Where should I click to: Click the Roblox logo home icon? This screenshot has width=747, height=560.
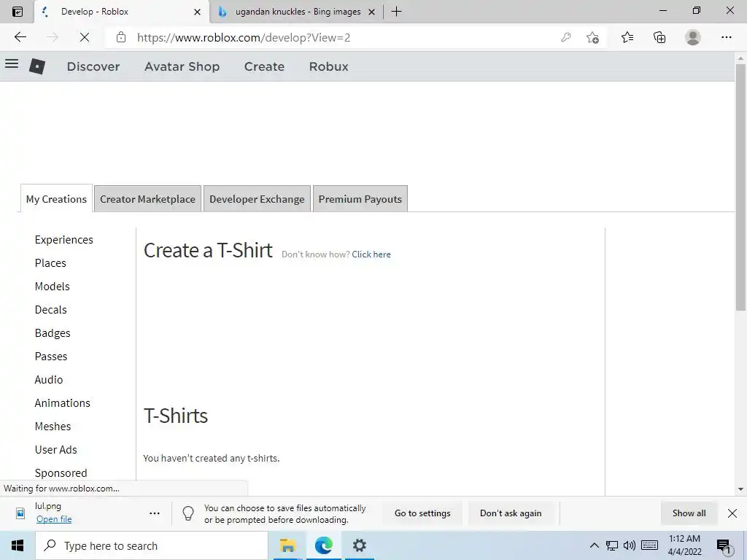tap(37, 66)
